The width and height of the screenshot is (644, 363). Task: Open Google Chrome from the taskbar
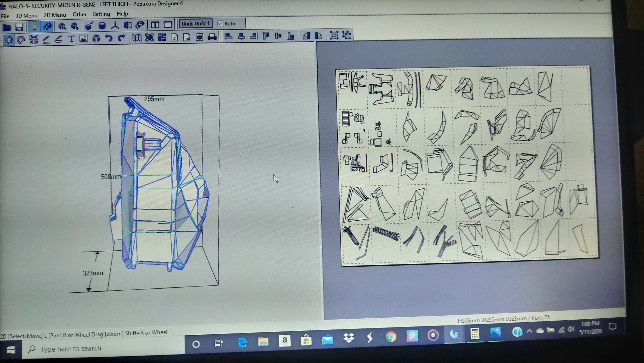point(391,337)
